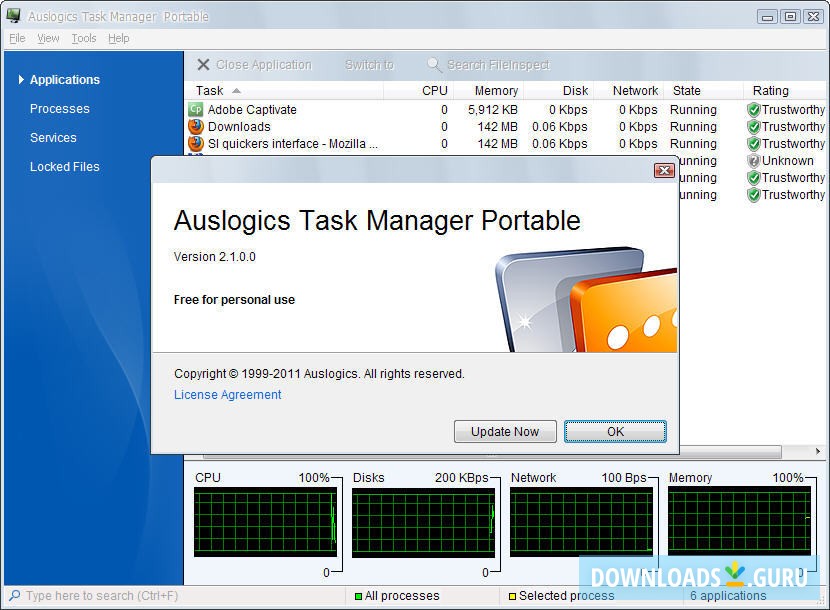Select Applications in the sidebar

pos(65,79)
